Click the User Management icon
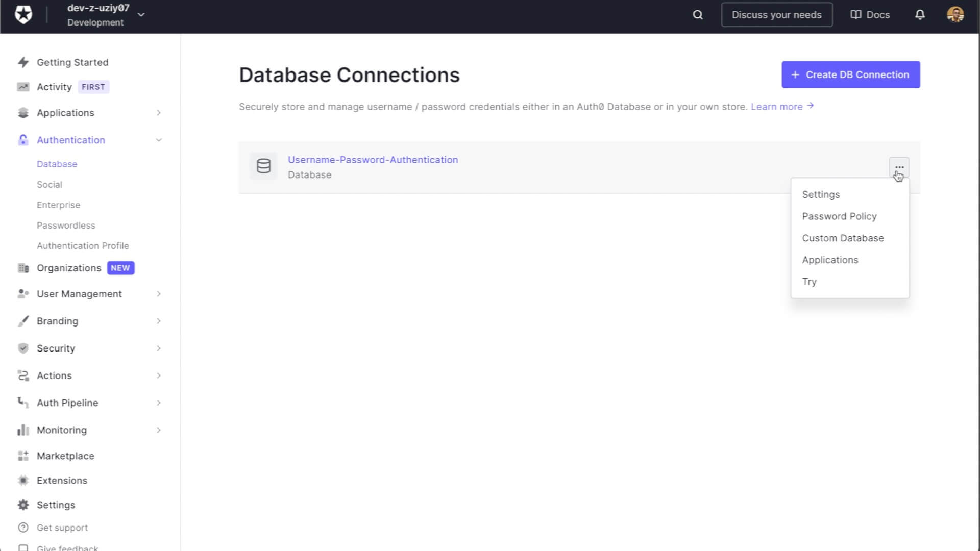Screen dimensions: 980x551 pyautogui.click(x=23, y=294)
